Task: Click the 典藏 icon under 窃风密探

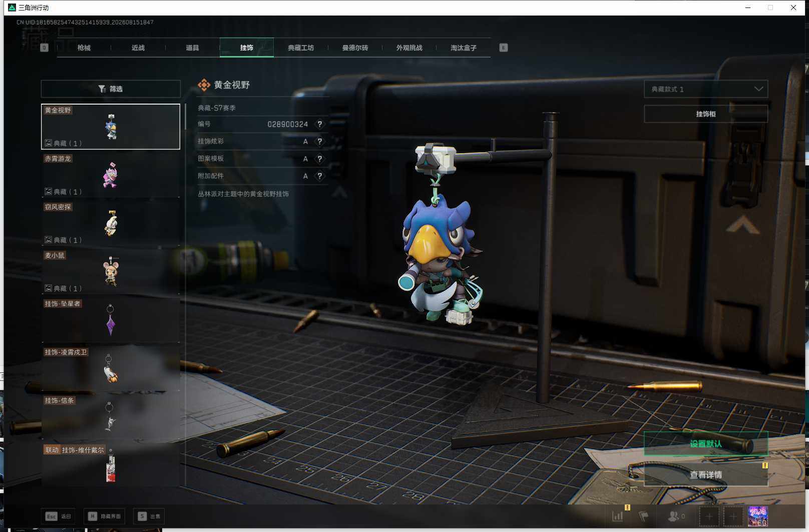Action: (49, 240)
